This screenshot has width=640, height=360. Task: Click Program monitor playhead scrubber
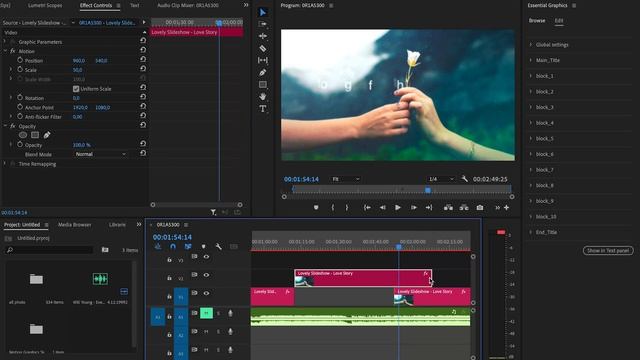pos(428,190)
